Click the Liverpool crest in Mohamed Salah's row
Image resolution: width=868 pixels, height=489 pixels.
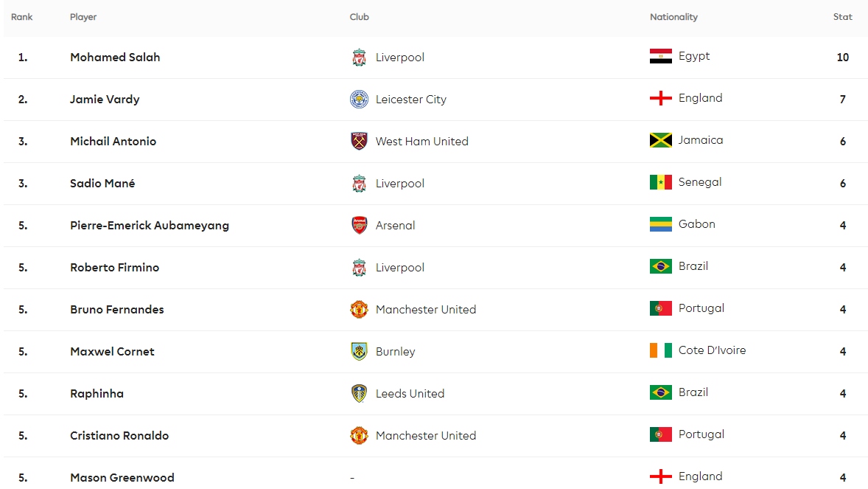point(360,57)
